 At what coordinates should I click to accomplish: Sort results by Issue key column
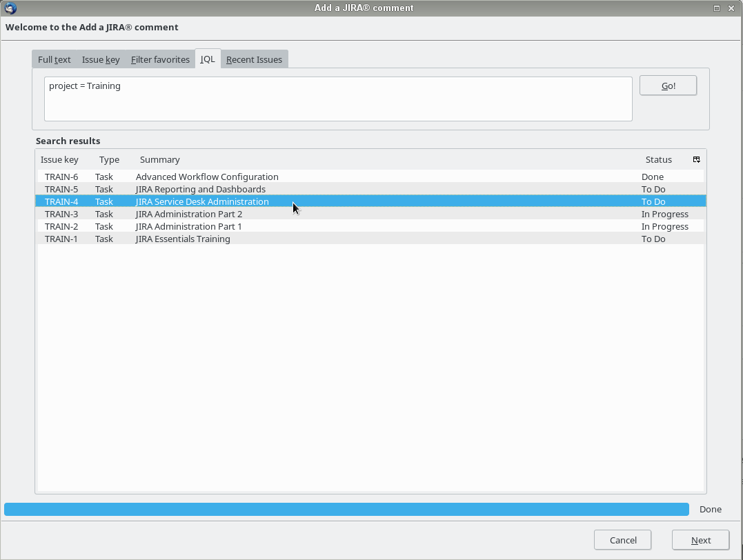tap(60, 159)
